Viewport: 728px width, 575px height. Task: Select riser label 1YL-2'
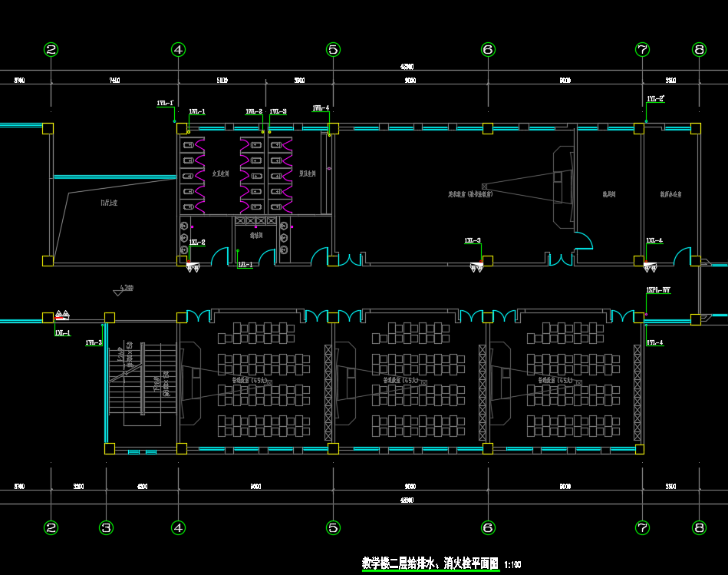[656, 99]
